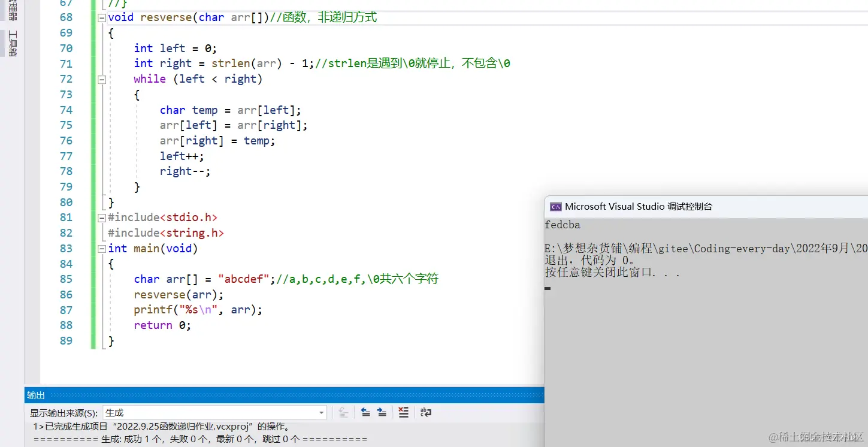Collapse the #include block at line 81
868x447 pixels.
102,218
